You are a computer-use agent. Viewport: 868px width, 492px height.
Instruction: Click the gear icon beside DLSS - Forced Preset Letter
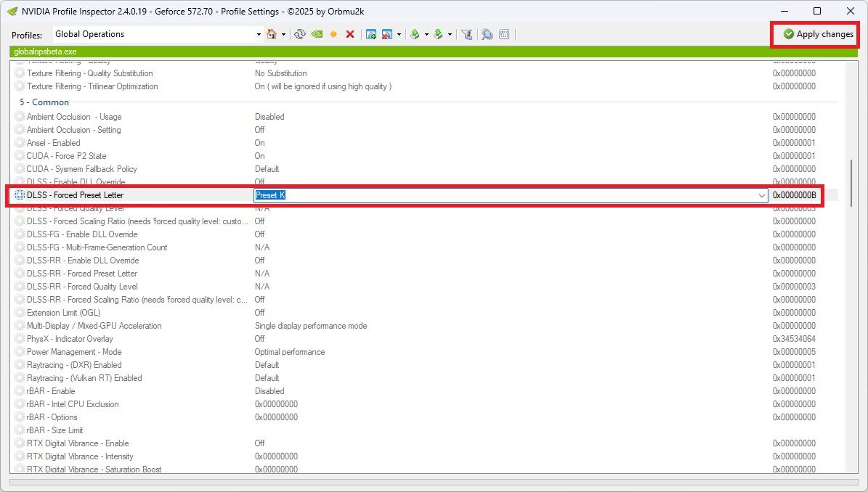coord(20,194)
